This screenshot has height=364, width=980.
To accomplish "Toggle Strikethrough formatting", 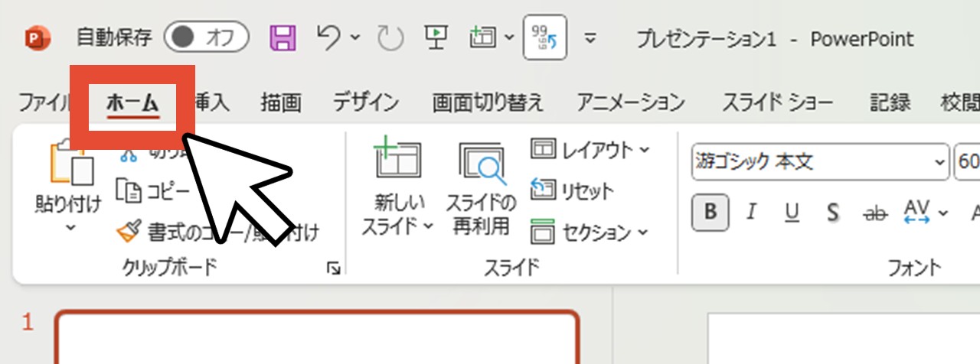I will click(x=874, y=212).
